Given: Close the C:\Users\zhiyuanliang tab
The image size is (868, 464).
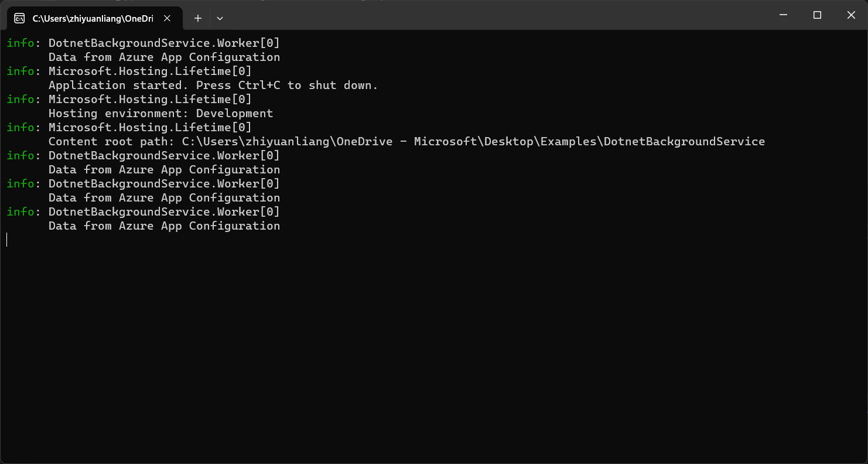Looking at the screenshot, I should [167, 18].
